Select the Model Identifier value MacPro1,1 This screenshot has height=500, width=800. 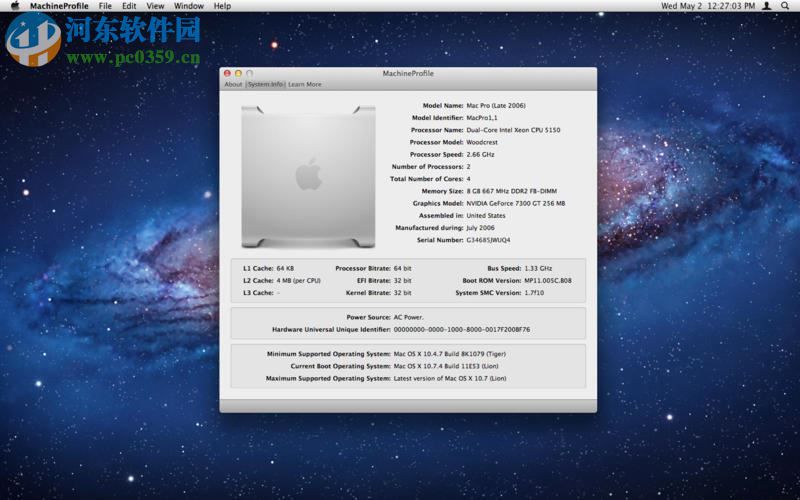point(482,118)
